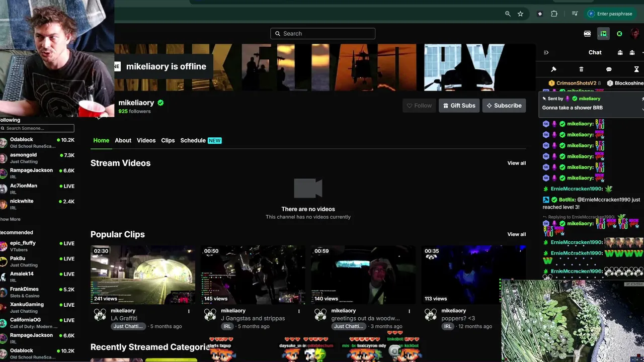Click the BotRix username in chat
This screenshot has width=644, height=362.
(567, 200)
